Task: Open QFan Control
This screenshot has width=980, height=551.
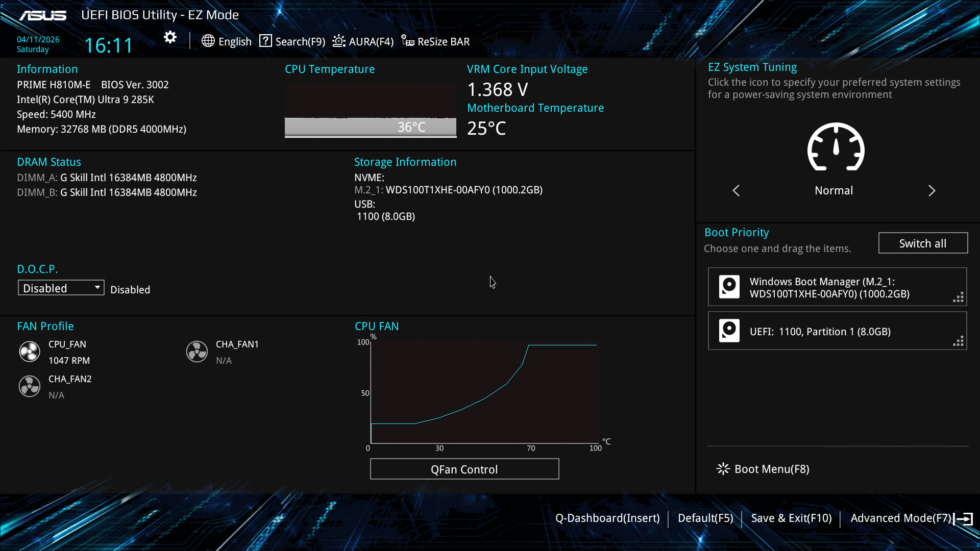Action: coord(464,469)
